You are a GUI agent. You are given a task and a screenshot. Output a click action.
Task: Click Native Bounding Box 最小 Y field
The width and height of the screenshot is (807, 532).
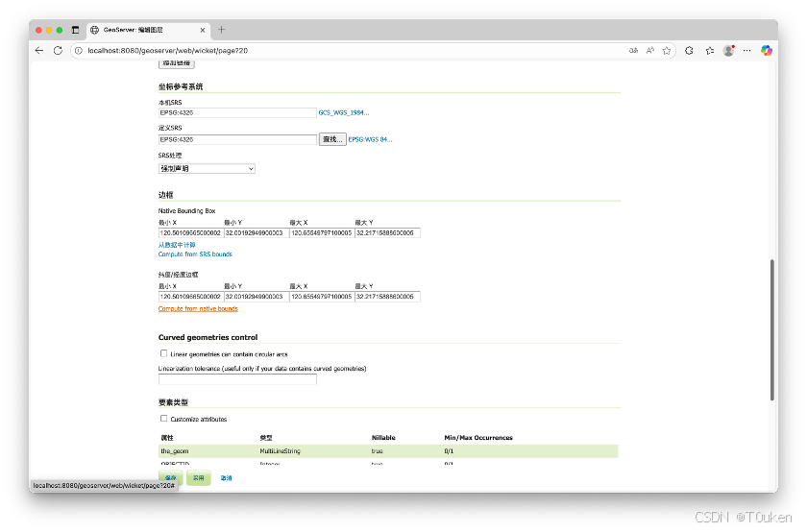[x=257, y=233]
